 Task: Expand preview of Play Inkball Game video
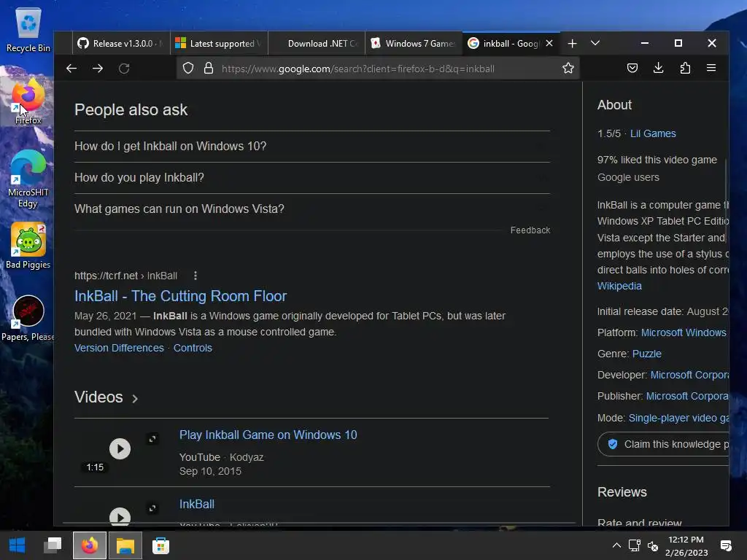(x=152, y=438)
